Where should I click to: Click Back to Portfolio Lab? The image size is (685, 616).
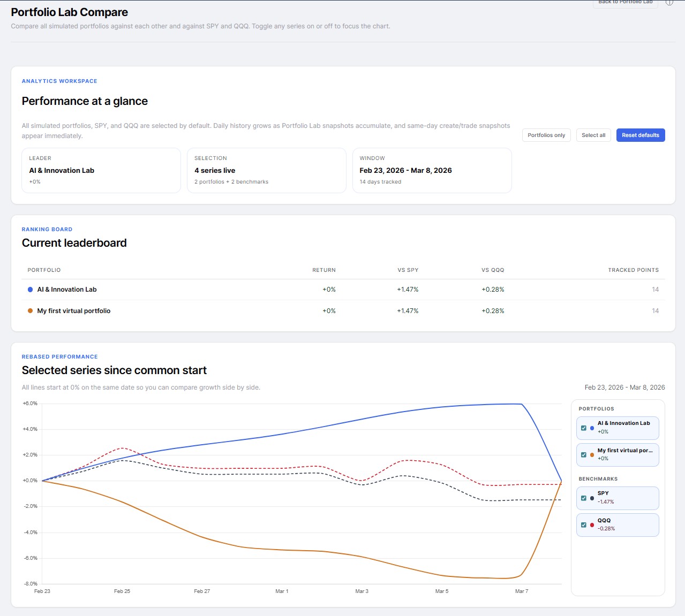coord(625,3)
